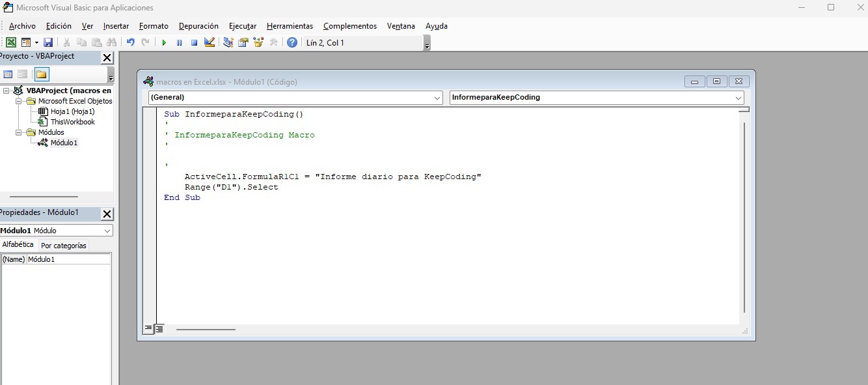Click the Reset stop square icon

tap(194, 42)
